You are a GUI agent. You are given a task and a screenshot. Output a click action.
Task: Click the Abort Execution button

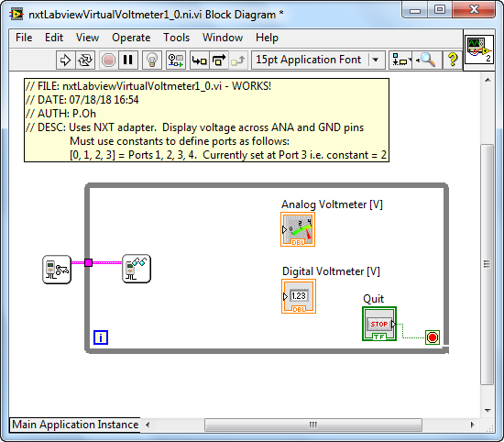tap(108, 60)
